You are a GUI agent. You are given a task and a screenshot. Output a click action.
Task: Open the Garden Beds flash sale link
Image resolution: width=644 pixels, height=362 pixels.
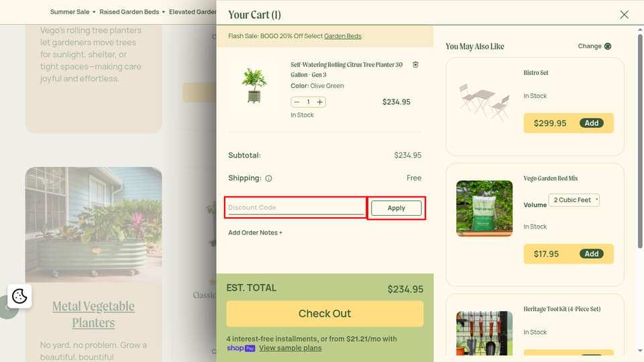[343, 36]
